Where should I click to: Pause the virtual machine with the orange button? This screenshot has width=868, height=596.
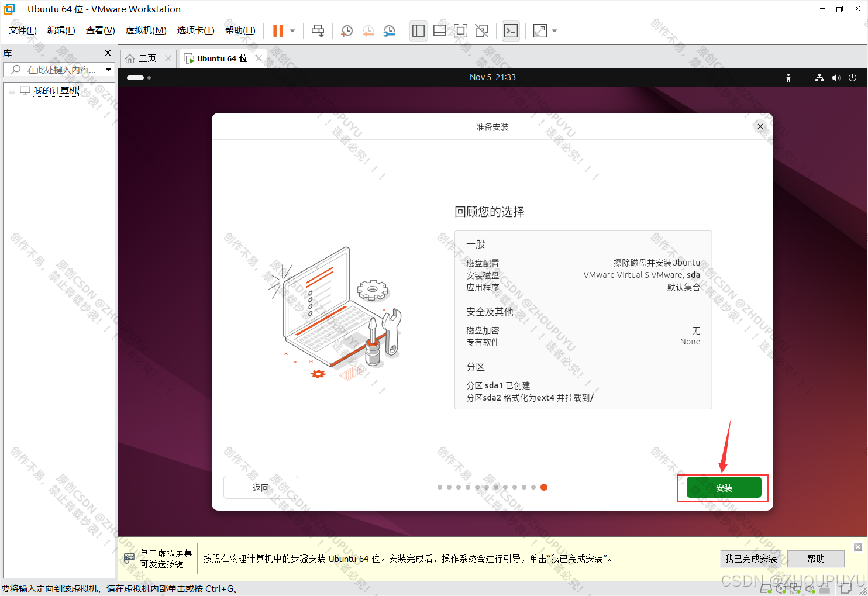[x=278, y=30]
